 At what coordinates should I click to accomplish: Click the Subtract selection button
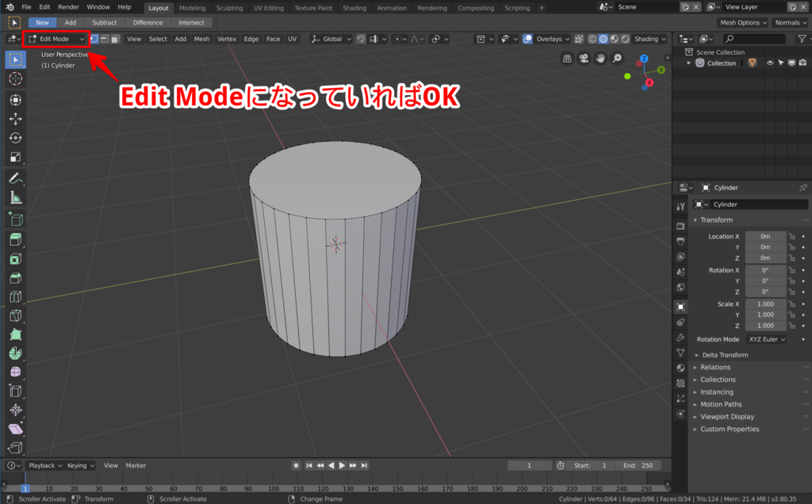(x=104, y=22)
